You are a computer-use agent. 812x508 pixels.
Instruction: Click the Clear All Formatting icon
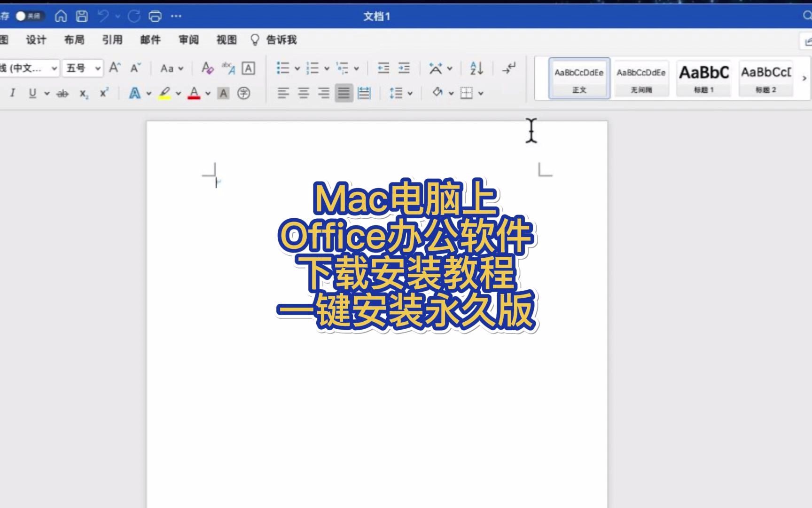tap(207, 68)
